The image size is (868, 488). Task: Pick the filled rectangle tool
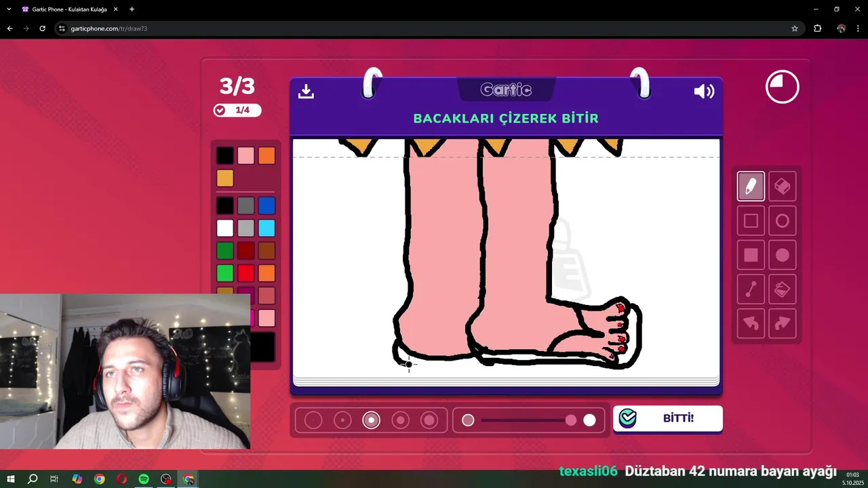[751, 256]
